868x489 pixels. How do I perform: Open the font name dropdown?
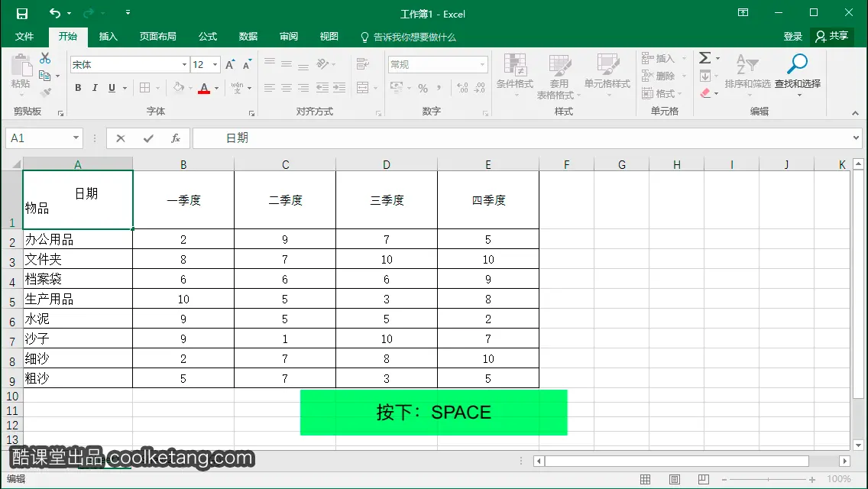[184, 65]
